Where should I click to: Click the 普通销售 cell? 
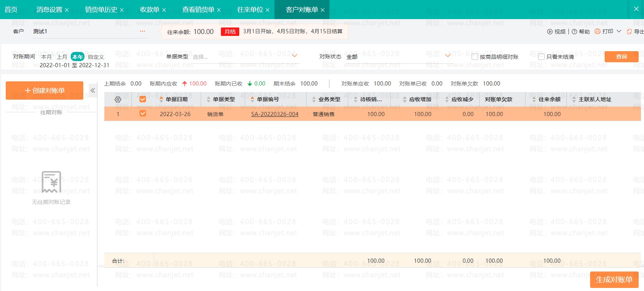[x=323, y=114]
